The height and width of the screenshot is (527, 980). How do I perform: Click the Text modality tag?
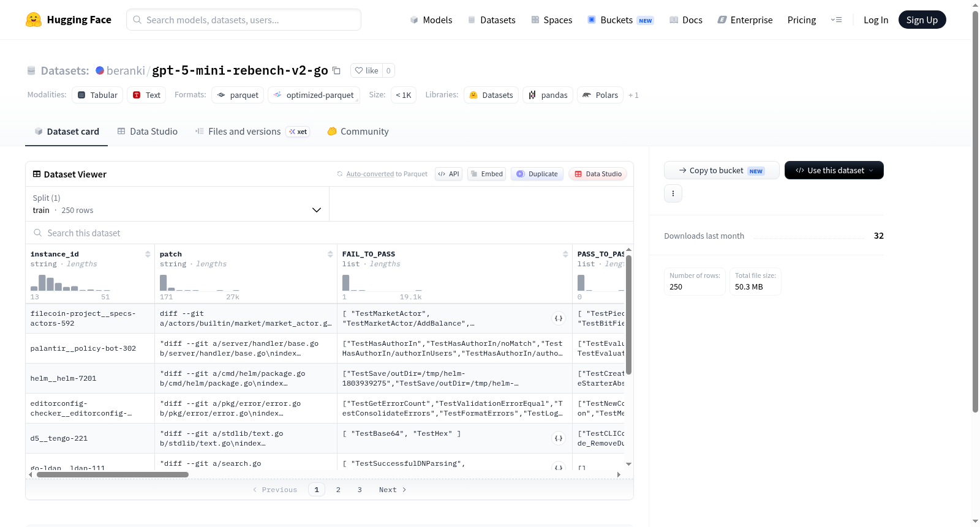tap(146, 95)
